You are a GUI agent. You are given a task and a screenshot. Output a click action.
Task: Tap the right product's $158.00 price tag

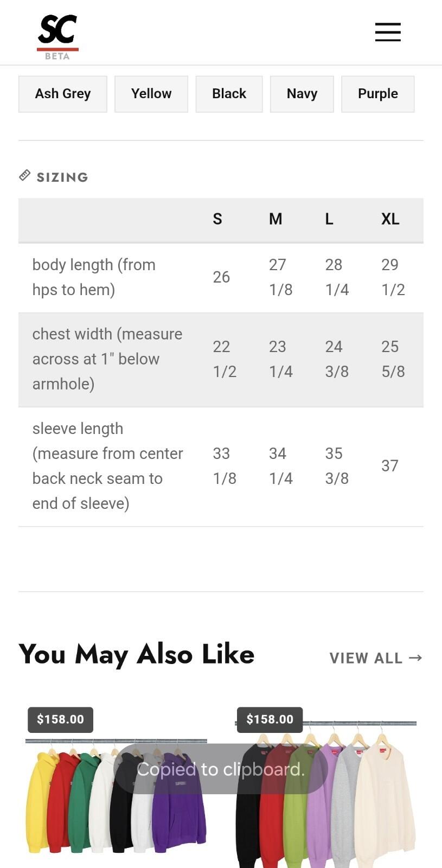(x=270, y=719)
